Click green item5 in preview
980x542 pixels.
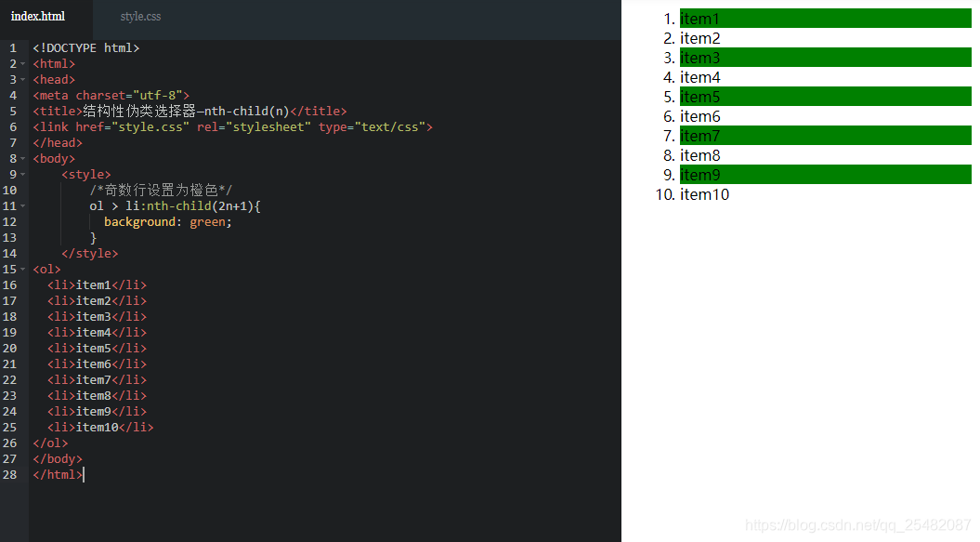[x=826, y=97]
